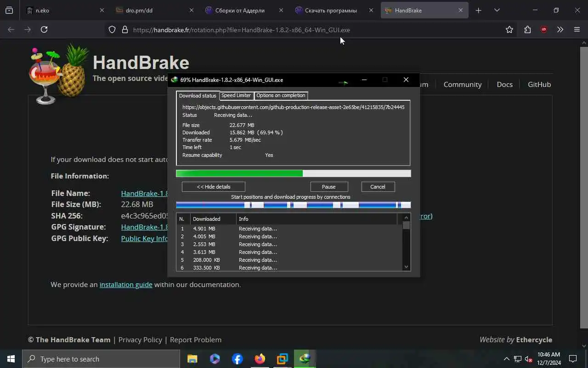Open the Windows Start menu
This screenshot has height=368, width=588.
tap(11, 359)
